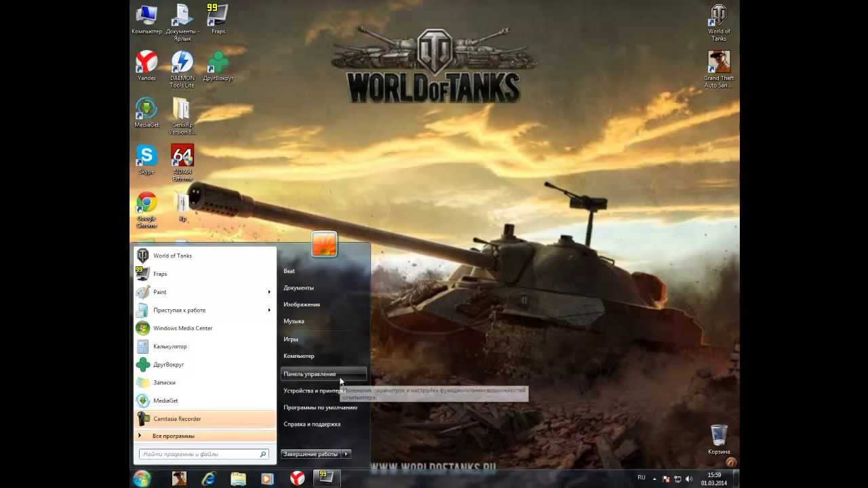Click the Windows Start orb
868x488 pixels.
tap(142, 478)
